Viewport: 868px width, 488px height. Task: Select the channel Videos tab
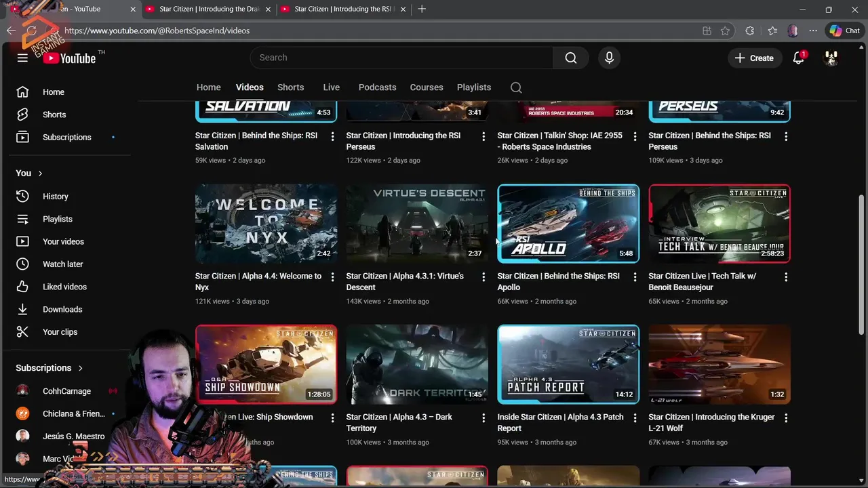(x=250, y=87)
